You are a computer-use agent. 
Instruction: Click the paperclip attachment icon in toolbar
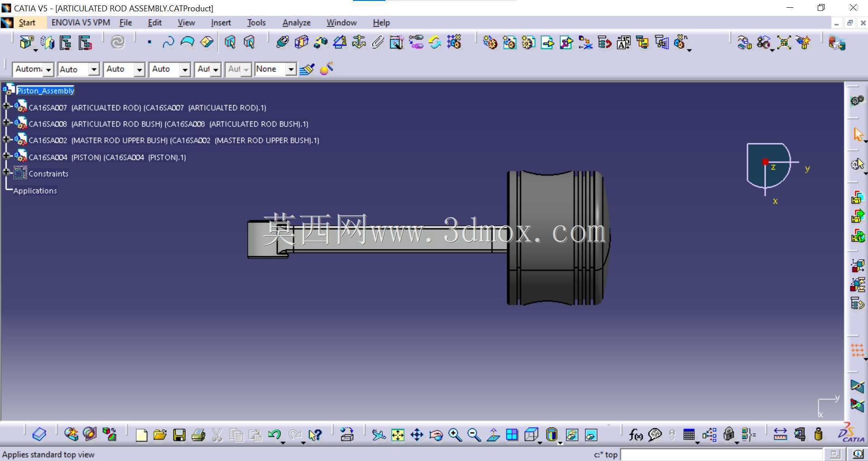(x=378, y=43)
